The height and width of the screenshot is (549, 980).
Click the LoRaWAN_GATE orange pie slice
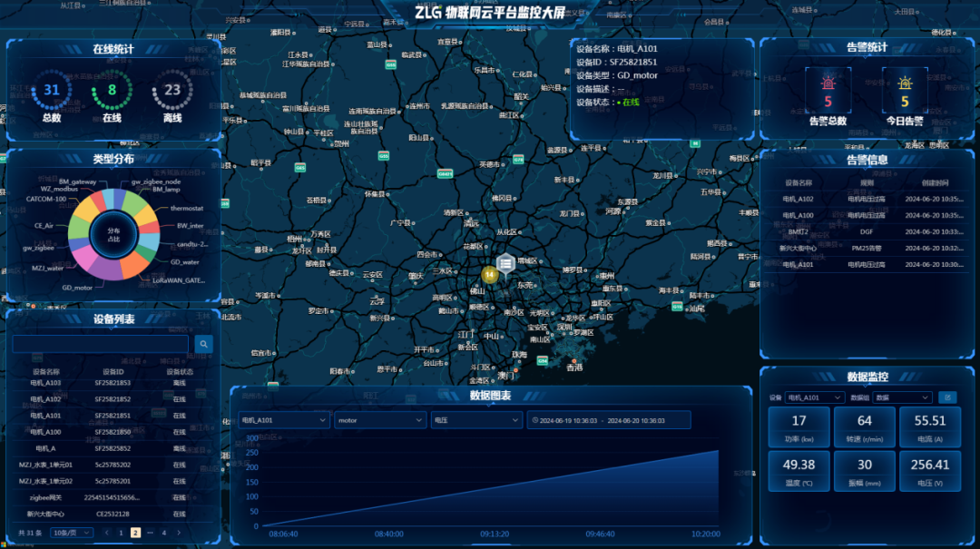(133, 265)
